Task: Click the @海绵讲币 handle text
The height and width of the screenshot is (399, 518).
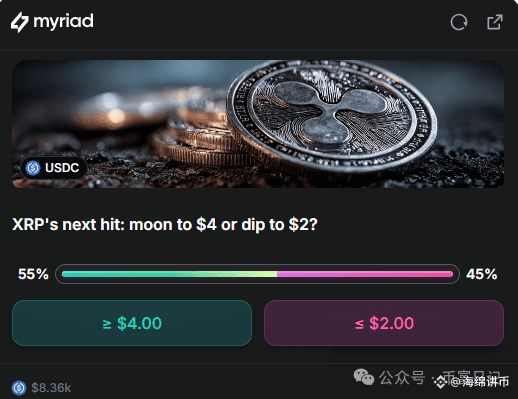Action: tap(479, 382)
